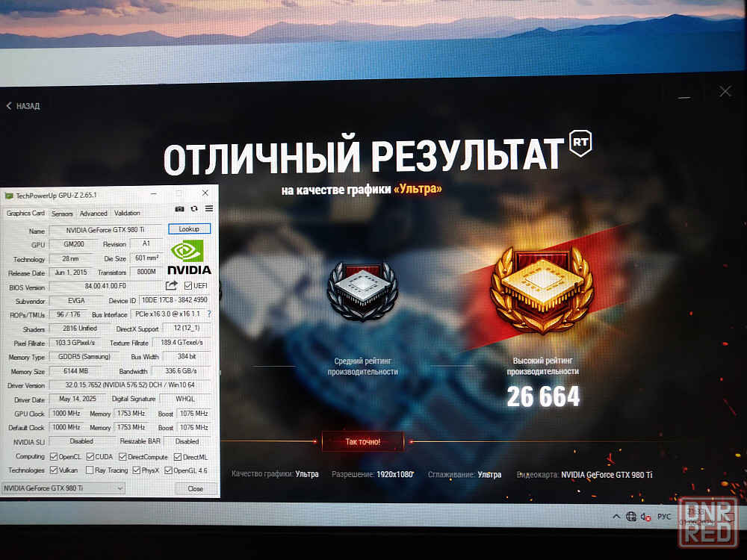Switch to the Advanced tab
This screenshot has width=747, height=560.
[x=93, y=214]
